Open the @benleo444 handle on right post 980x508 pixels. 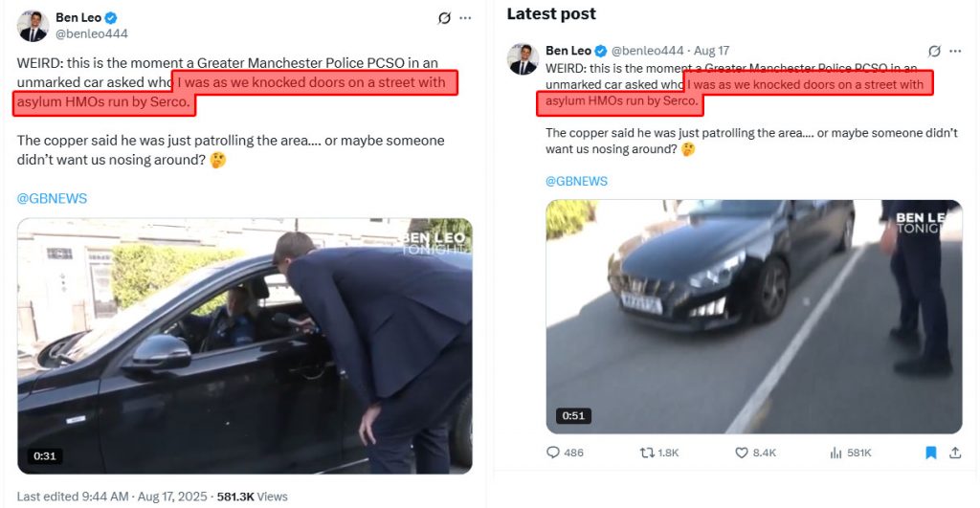pyautogui.click(x=647, y=51)
